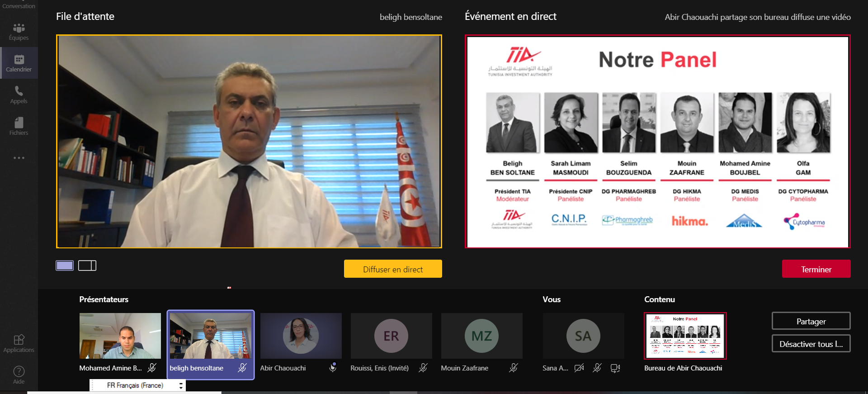This screenshot has width=868, height=394.
Task: Select the content-plus-video split layout option
Action: pyautogui.click(x=87, y=266)
